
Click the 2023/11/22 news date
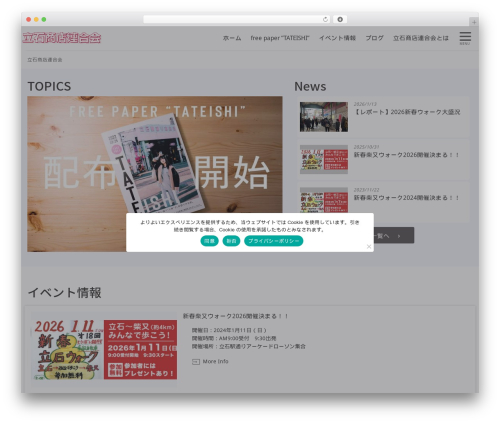(366, 190)
